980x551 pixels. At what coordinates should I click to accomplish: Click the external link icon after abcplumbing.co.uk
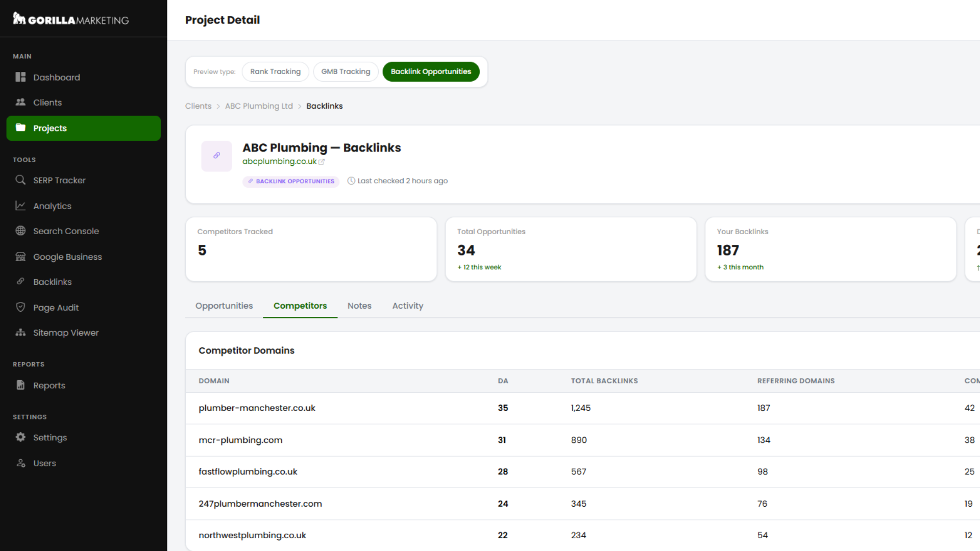tap(322, 162)
